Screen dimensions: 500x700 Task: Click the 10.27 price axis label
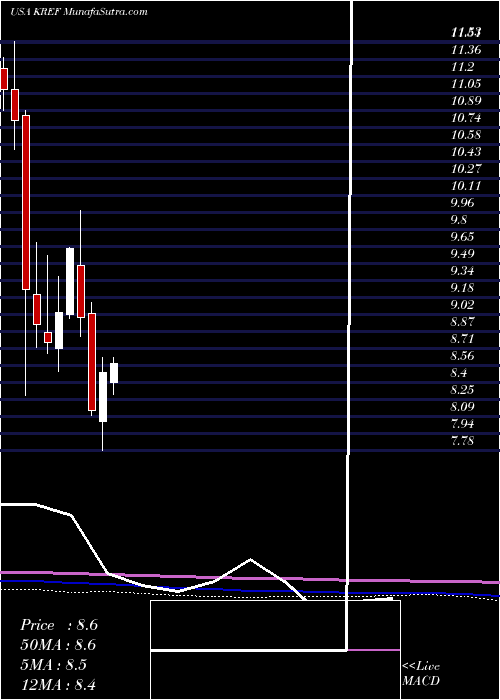(x=466, y=169)
